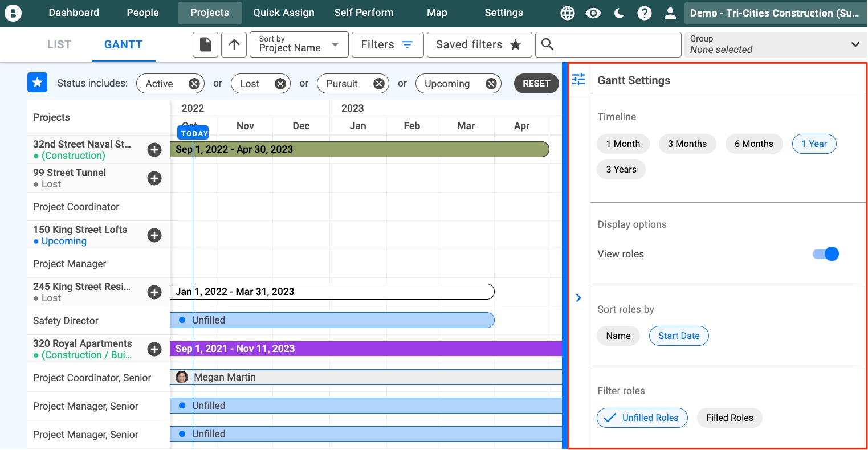Click the Bridgit logo icon

(13, 13)
